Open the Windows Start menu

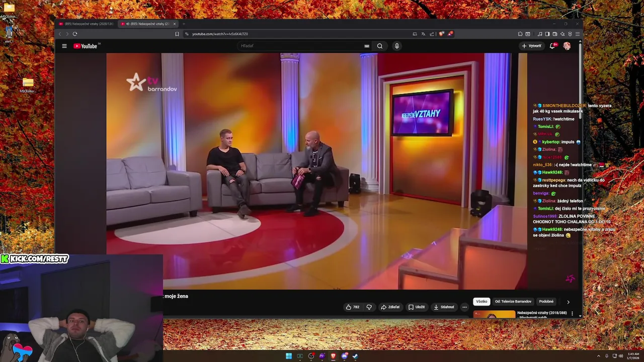click(x=289, y=356)
